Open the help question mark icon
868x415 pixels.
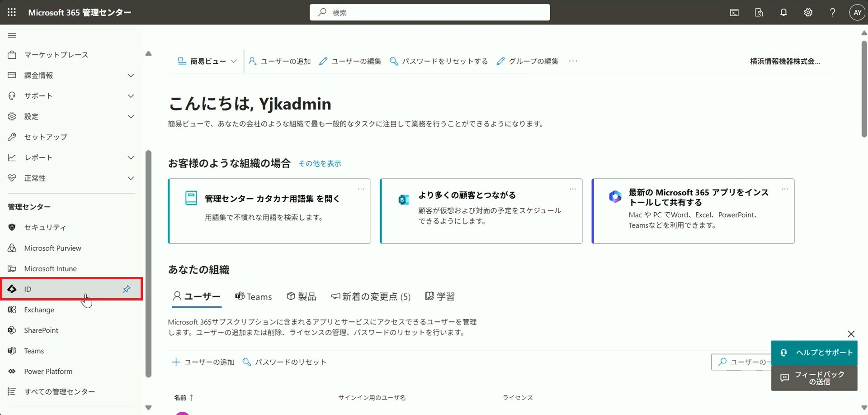(832, 13)
